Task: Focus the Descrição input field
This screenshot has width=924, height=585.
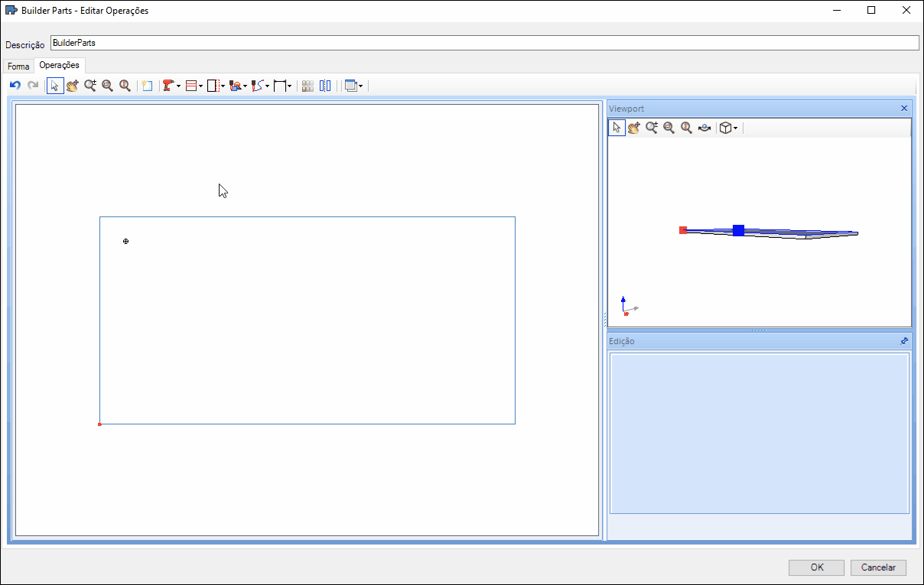Action: pos(484,43)
